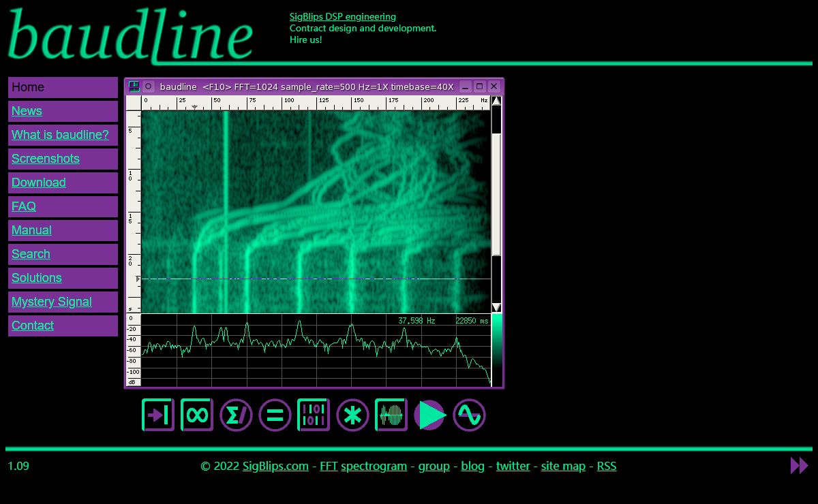Screen dimensions: 818x504
Task: Close the baudline window
Action: click(x=494, y=86)
